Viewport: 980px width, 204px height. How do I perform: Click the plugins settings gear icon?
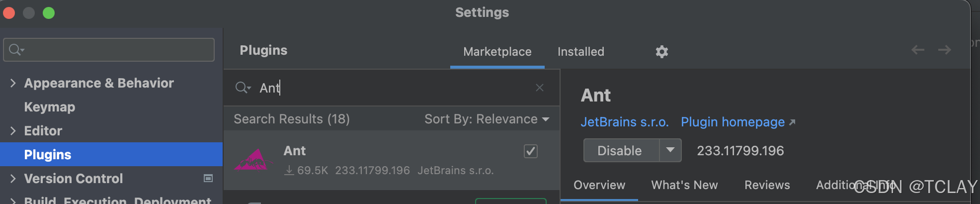pos(661,52)
